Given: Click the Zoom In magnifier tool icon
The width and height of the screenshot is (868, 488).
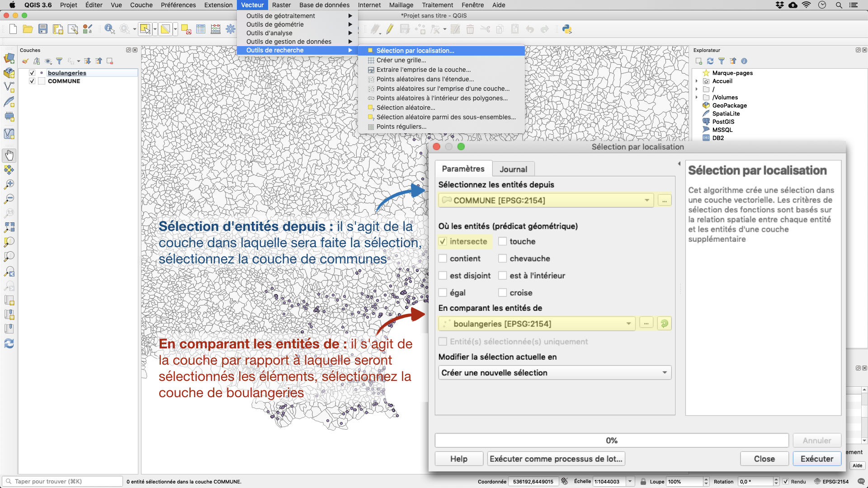Looking at the screenshot, I should (x=8, y=183).
